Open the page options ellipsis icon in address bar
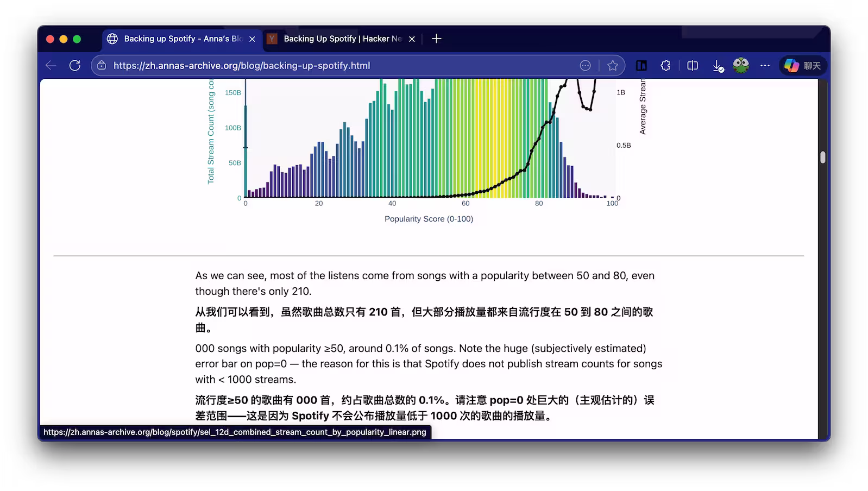868x491 pixels. click(x=585, y=66)
